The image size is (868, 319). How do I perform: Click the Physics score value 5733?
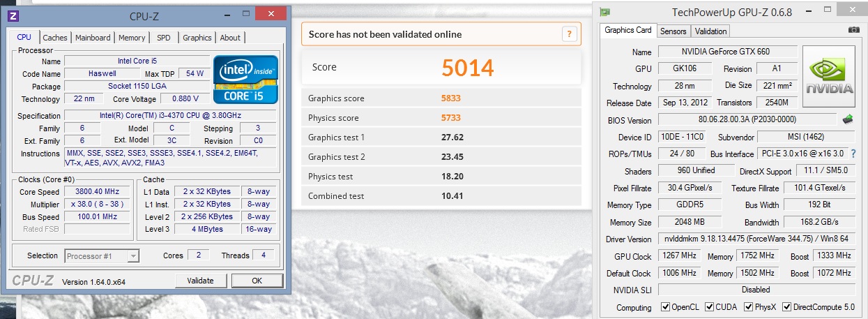click(451, 118)
